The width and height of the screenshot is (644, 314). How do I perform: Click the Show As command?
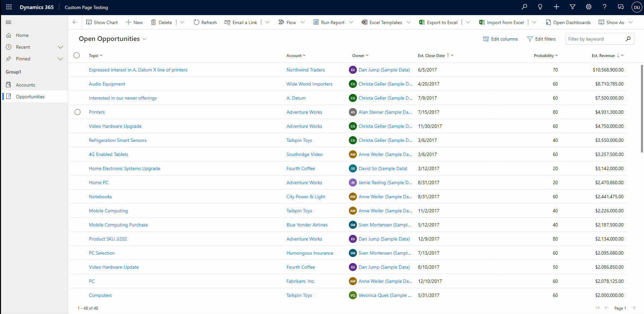coord(611,22)
